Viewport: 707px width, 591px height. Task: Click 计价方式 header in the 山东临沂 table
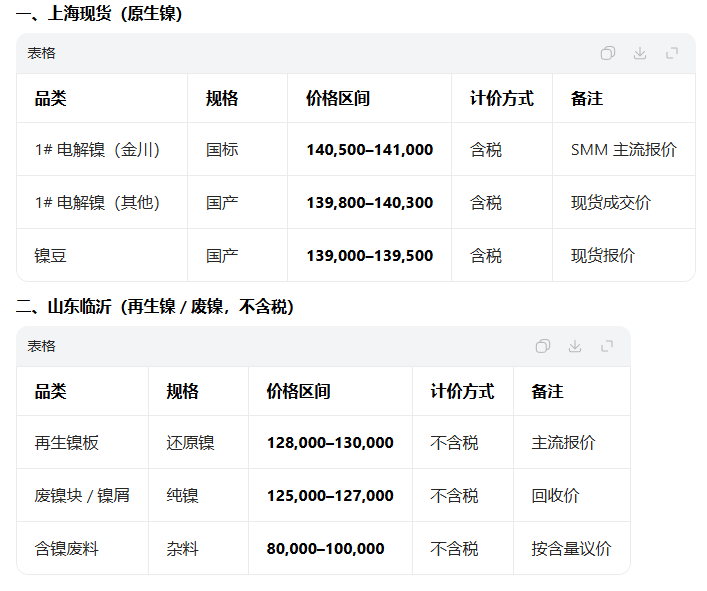(x=462, y=392)
